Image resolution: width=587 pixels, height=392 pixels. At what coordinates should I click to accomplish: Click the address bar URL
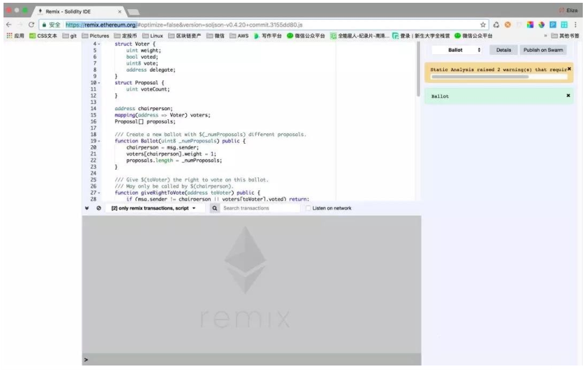[x=184, y=24]
